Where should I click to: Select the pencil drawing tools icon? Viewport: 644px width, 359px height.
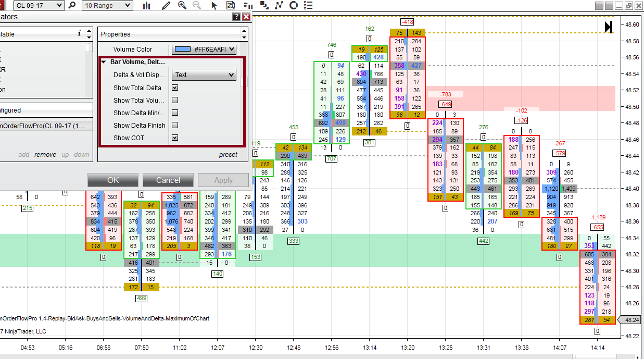[x=166, y=6]
